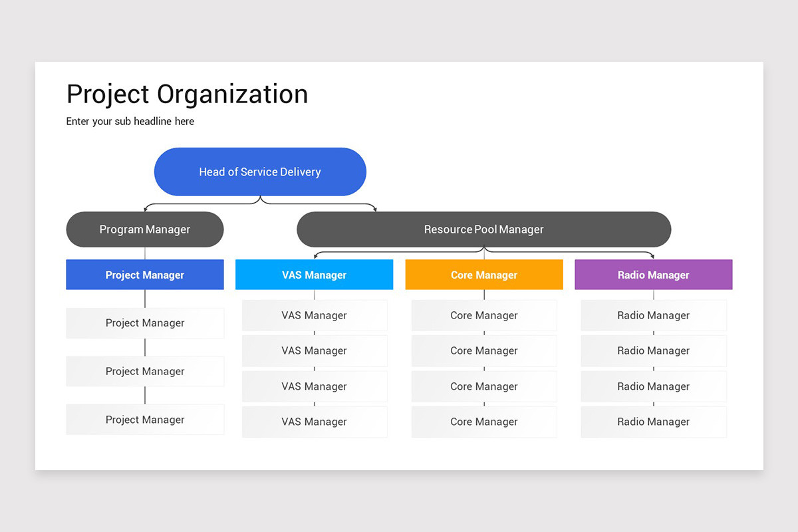Select the purple Radio Manager header box
The image size is (798, 532).
(653, 275)
